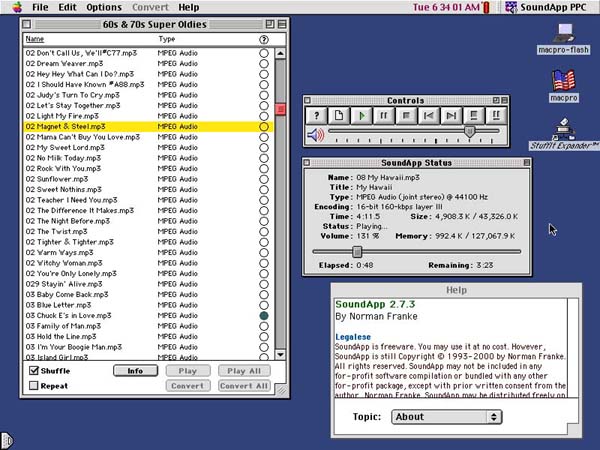
Task: Click the menu bar clock
Action: pyautogui.click(x=446, y=7)
